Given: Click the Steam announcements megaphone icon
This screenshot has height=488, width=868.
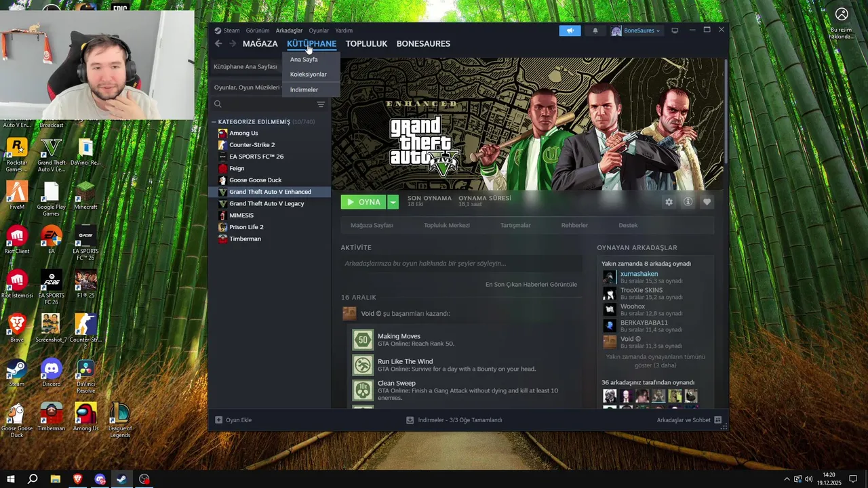Looking at the screenshot, I should click(570, 30).
